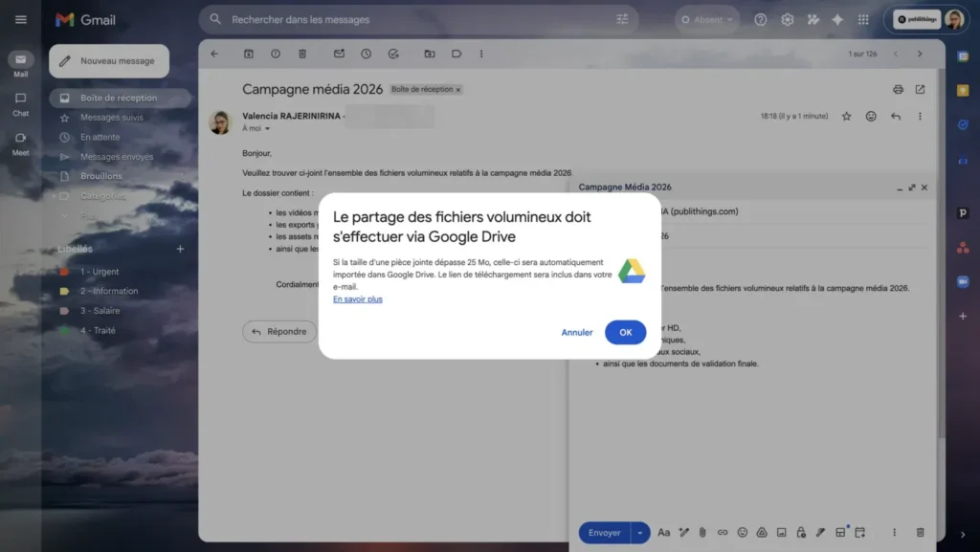This screenshot has width=980, height=552.
Task: Open the Google apps grid
Action: [x=863, y=19]
